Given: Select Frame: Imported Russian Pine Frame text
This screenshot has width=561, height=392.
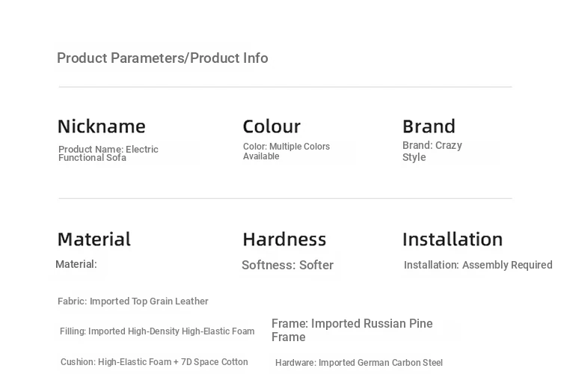Looking at the screenshot, I should (352, 330).
